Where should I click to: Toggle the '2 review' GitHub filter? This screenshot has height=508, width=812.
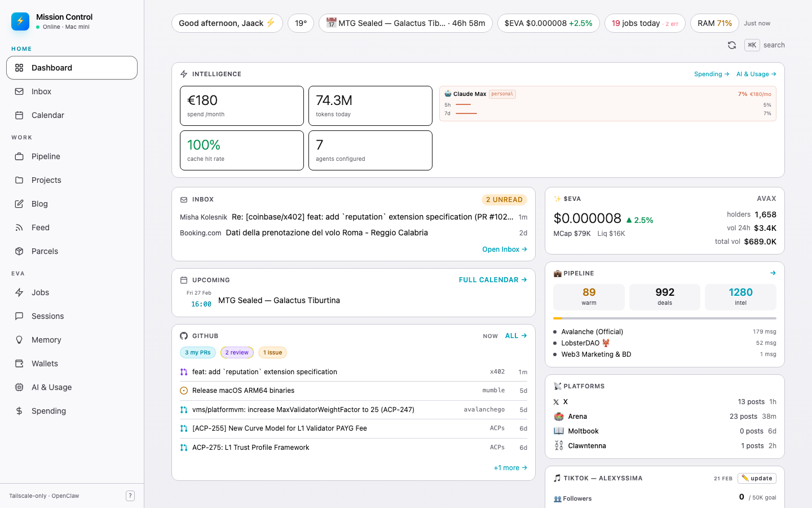(237, 353)
